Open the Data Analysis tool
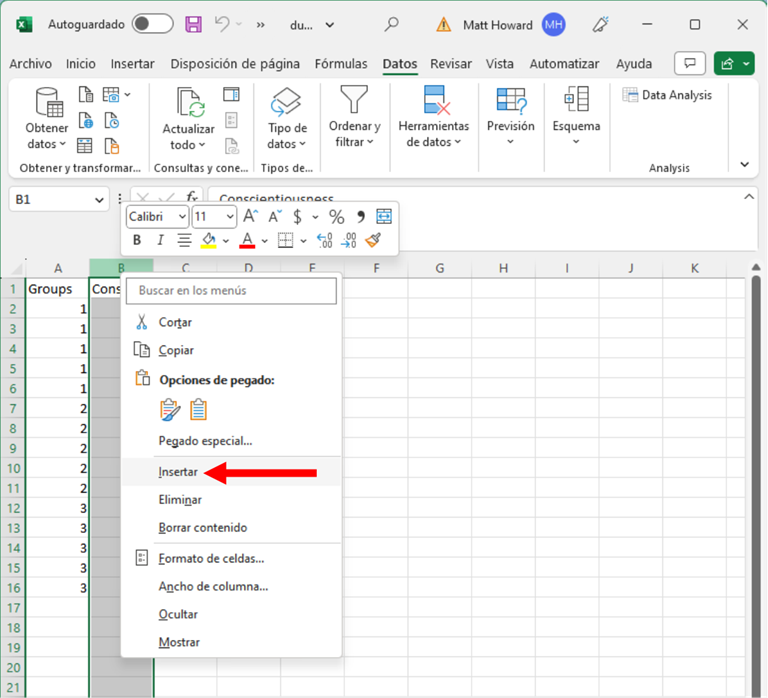Screen dimensions: 768x698 pyautogui.click(x=667, y=95)
